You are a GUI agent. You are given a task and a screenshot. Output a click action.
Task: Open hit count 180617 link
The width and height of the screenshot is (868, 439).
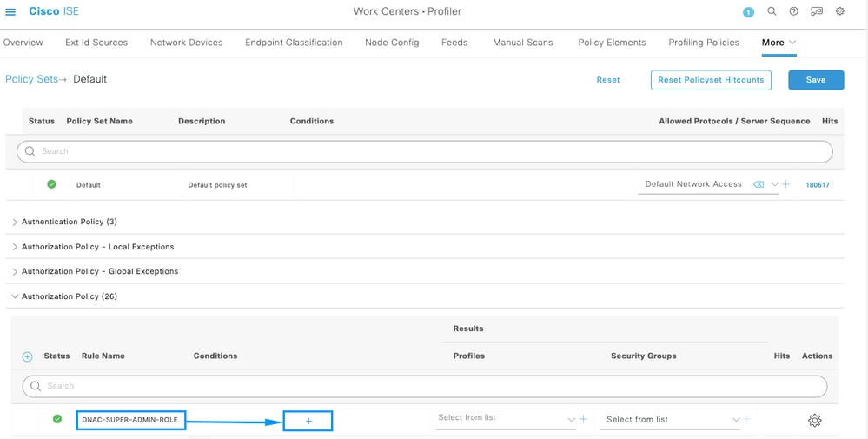818,185
